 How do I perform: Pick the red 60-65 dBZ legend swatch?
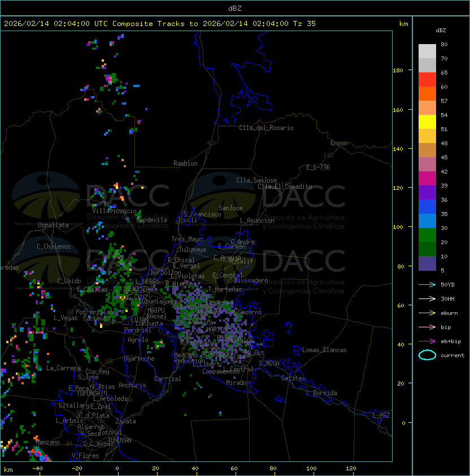(427, 80)
